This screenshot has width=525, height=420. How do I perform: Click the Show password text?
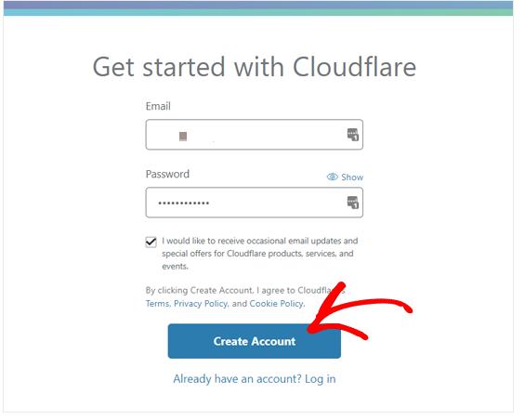(x=352, y=177)
